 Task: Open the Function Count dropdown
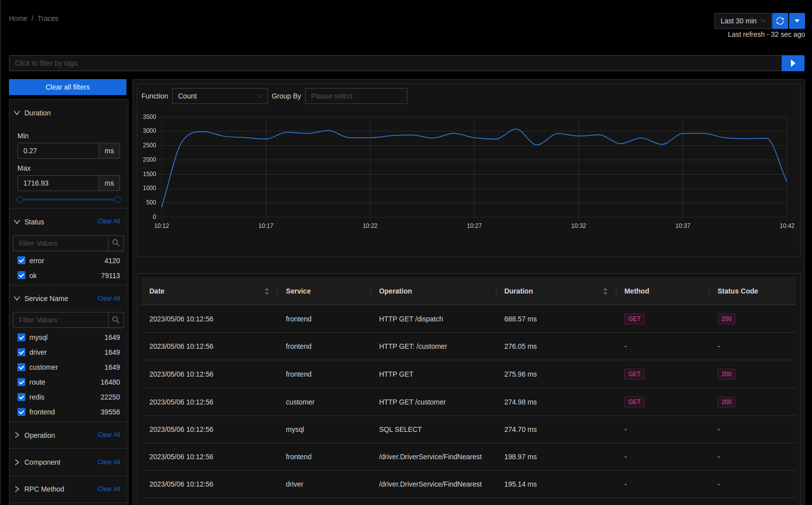click(x=220, y=96)
